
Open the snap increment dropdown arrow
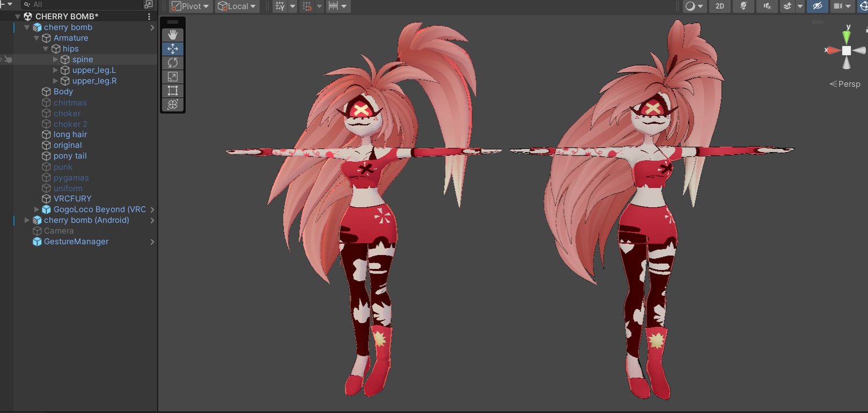point(345,6)
